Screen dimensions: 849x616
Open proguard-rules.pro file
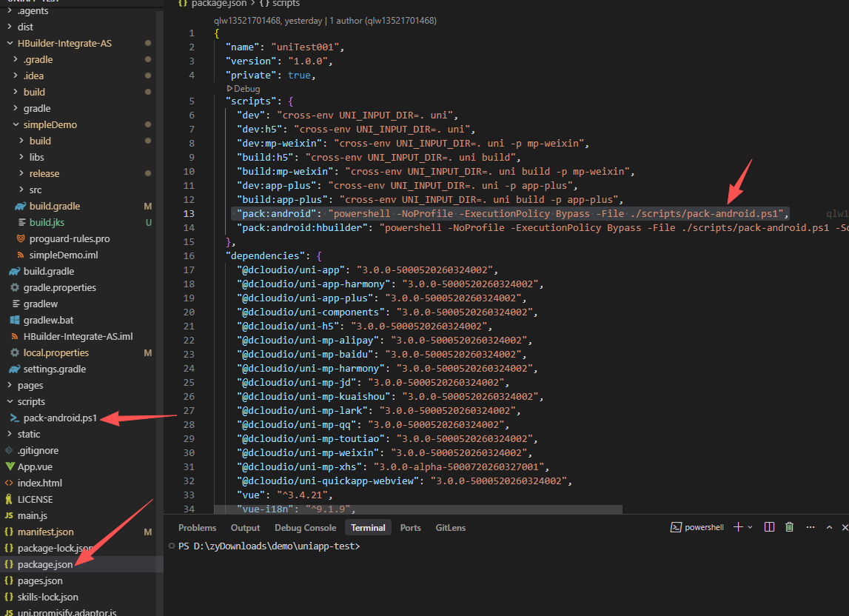(x=81, y=238)
